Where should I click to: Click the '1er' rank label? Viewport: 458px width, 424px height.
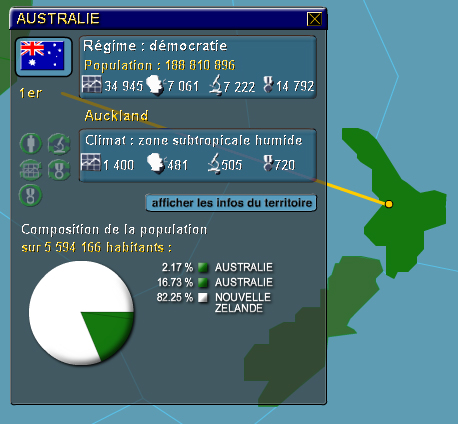click(30, 93)
